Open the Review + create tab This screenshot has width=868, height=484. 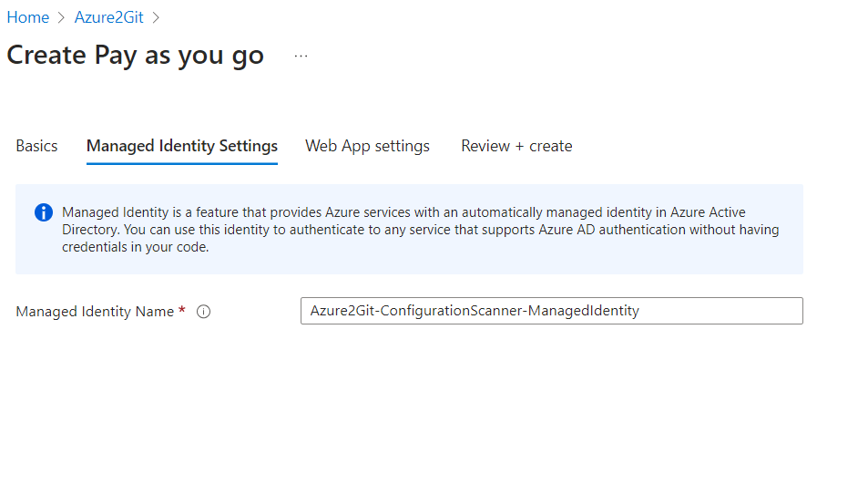click(x=516, y=146)
